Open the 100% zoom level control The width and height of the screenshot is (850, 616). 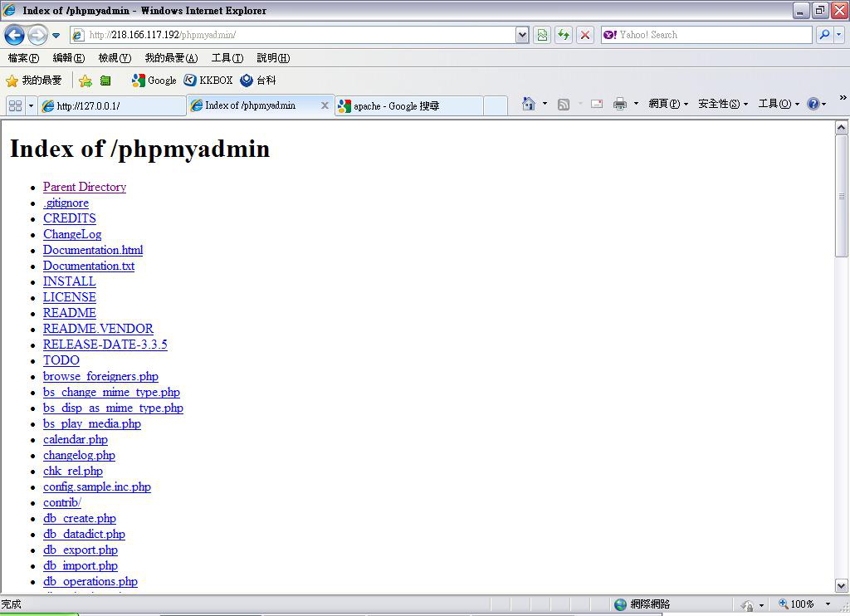pyautogui.click(x=804, y=604)
